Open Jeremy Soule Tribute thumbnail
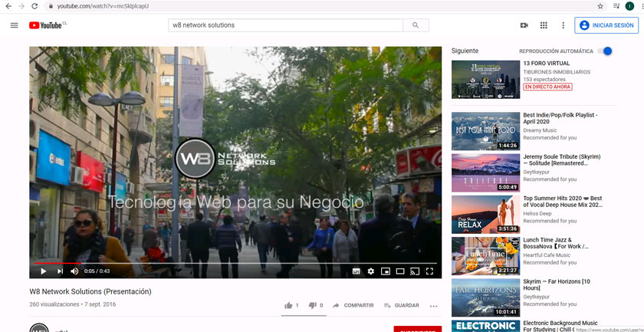The height and width of the screenshot is (332, 644). point(485,173)
